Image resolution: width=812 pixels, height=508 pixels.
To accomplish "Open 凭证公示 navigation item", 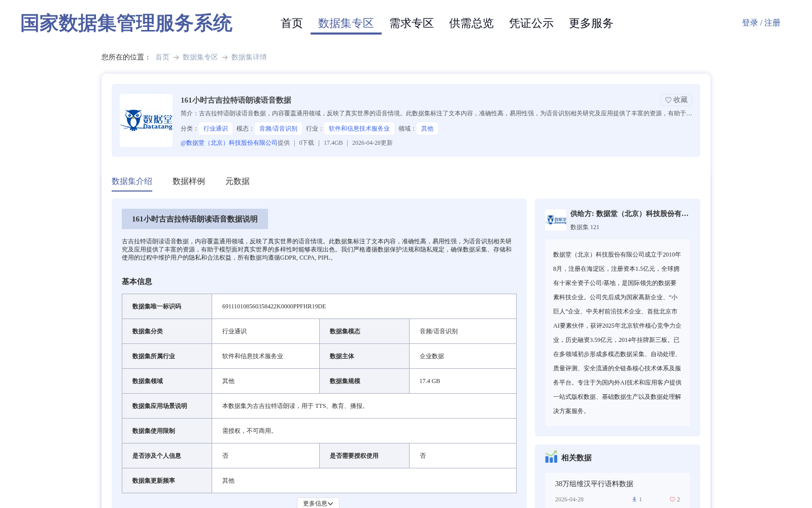I will (x=531, y=23).
